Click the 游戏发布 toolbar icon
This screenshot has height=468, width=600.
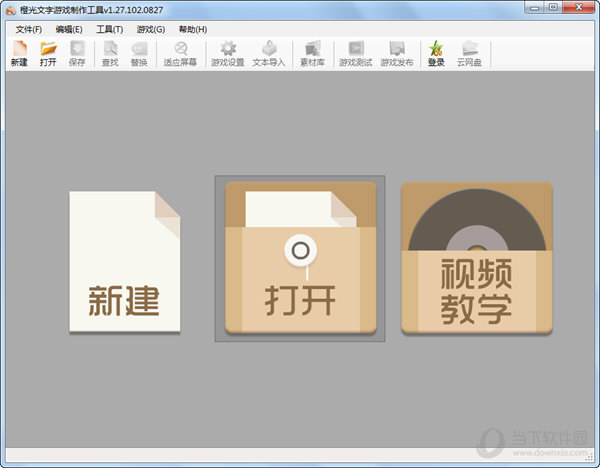397,54
